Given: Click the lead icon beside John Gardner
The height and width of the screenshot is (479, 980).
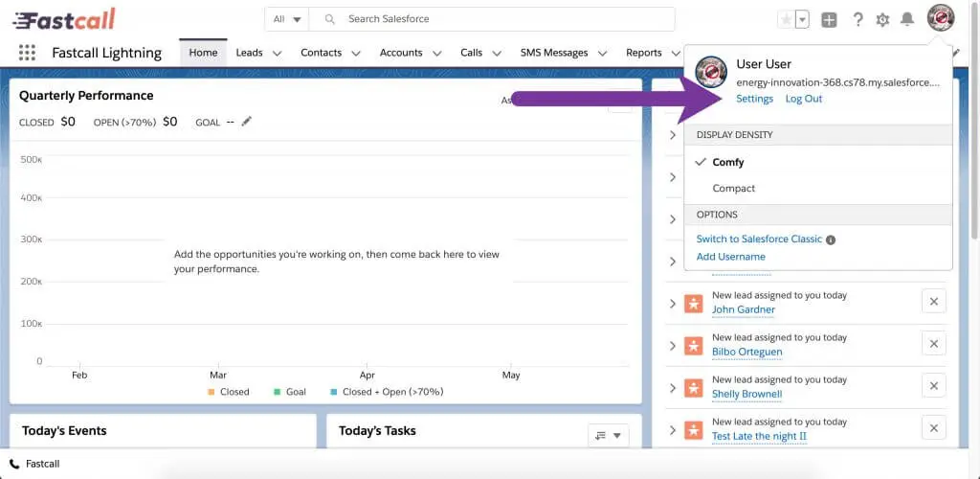Looking at the screenshot, I should coord(693,304).
